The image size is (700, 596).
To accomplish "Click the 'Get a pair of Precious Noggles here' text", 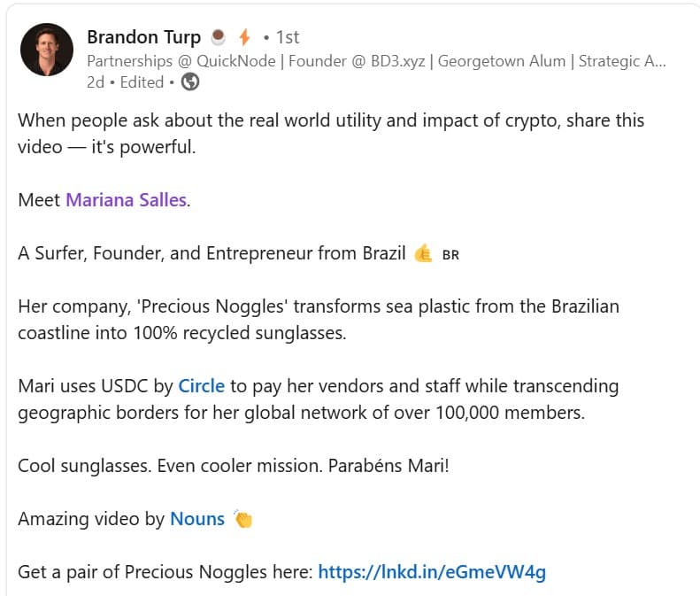I will (165, 572).
